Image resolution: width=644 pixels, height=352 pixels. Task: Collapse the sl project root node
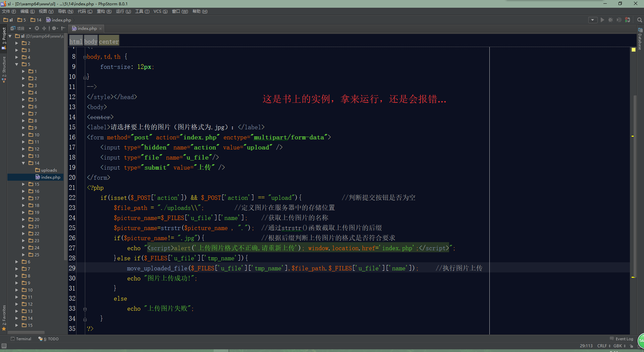pos(10,36)
